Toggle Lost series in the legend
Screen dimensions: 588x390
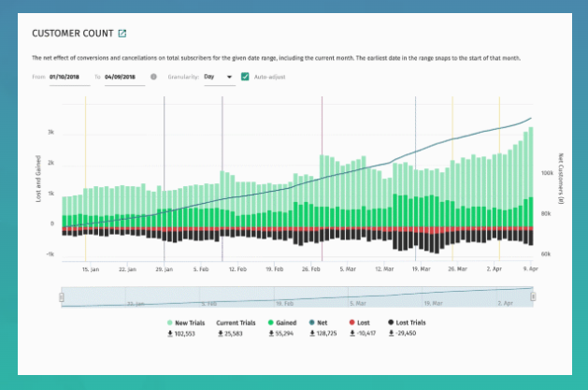[359, 323]
